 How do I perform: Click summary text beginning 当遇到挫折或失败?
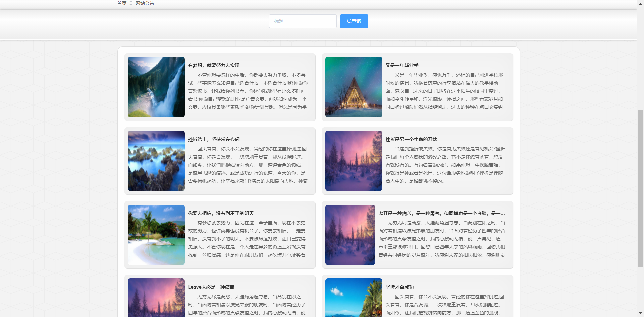tap(445, 165)
